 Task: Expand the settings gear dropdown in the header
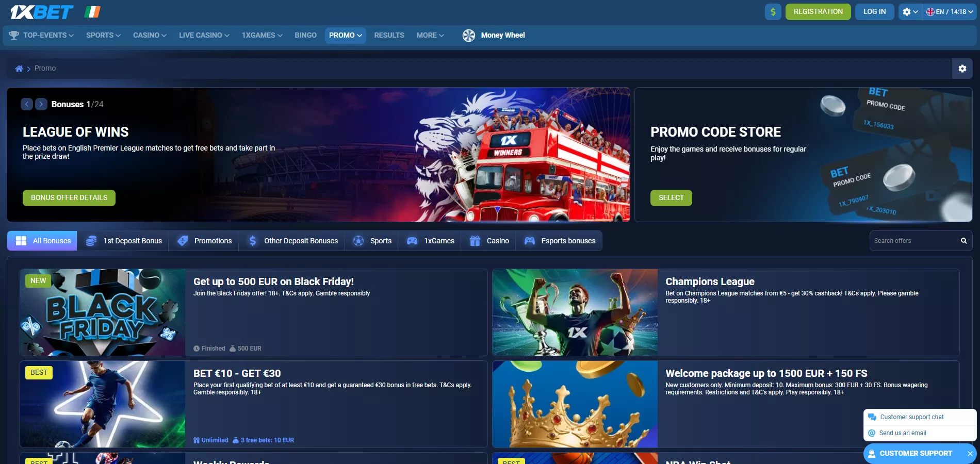pyautogui.click(x=910, y=11)
